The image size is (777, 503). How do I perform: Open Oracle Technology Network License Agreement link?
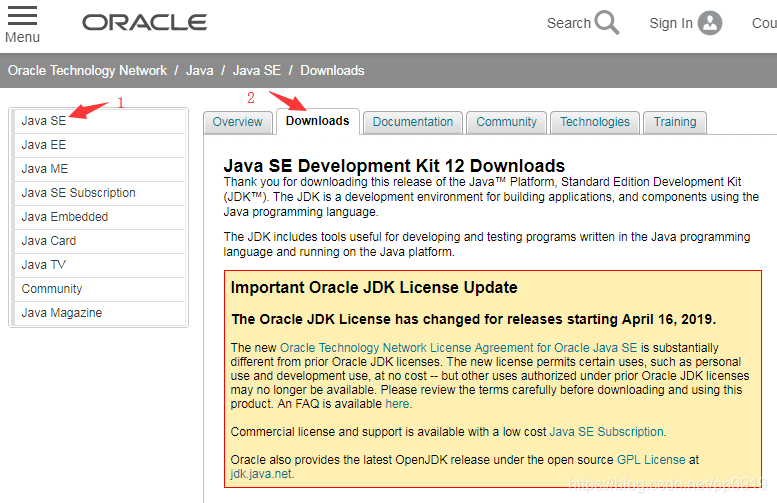point(458,348)
